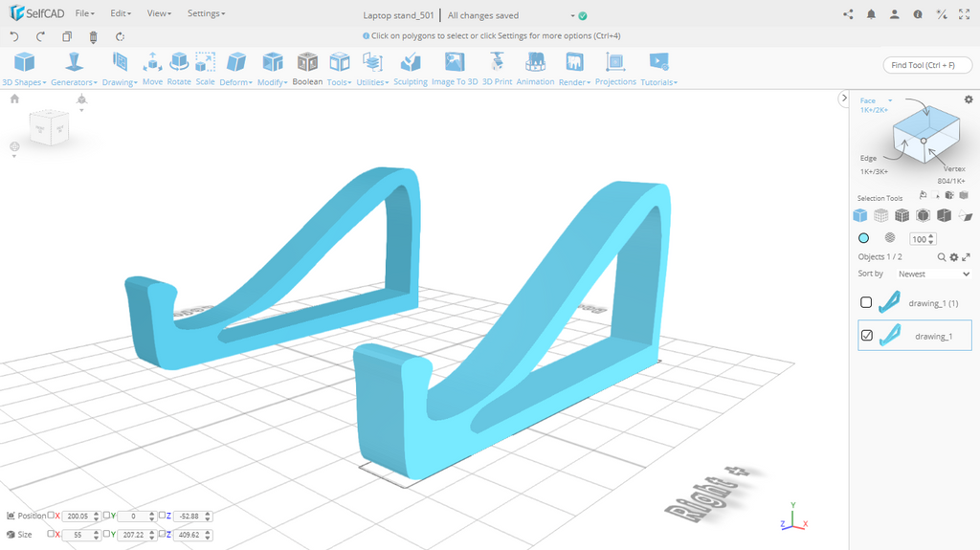980x550 pixels.
Task: Select the Rotate tool
Action: pyautogui.click(x=179, y=67)
